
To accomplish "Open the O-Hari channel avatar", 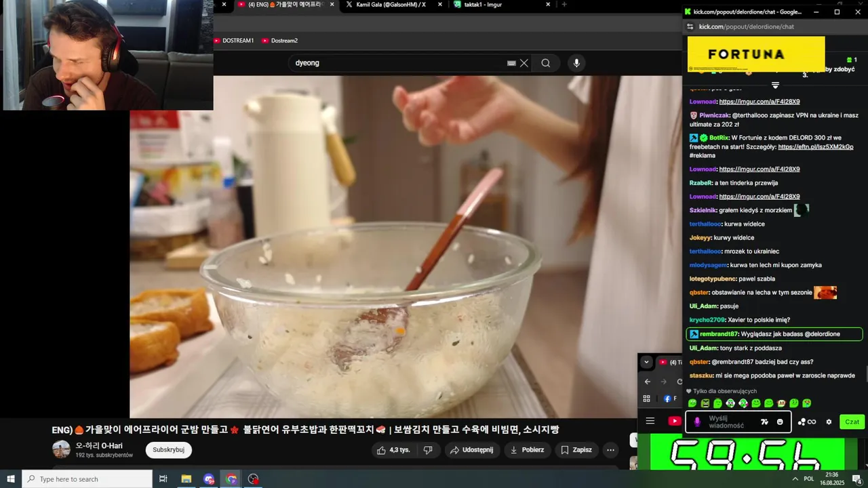I will coord(61,449).
